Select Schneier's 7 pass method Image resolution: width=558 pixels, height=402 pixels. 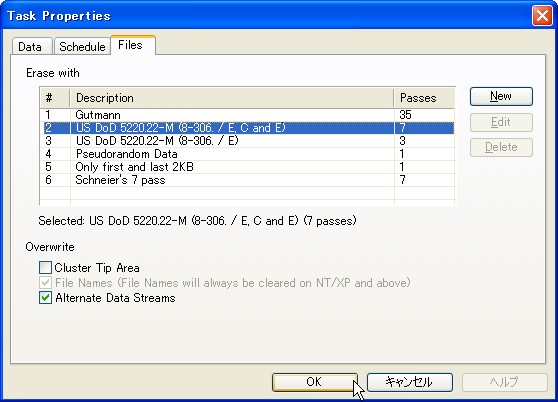click(247, 180)
